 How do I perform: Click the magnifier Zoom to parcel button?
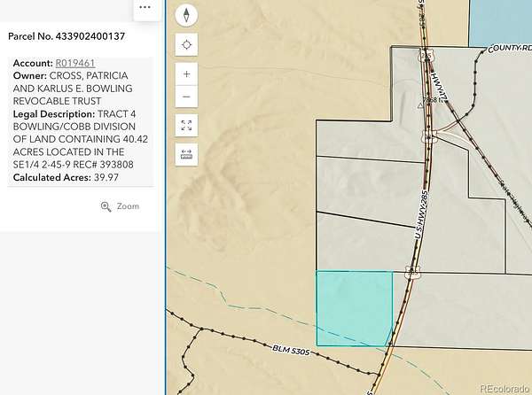[x=120, y=206]
